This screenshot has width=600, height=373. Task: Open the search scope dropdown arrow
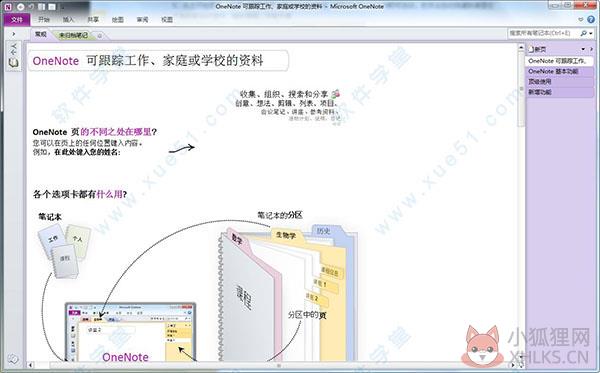pyautogui.click(x=591, y=34)
